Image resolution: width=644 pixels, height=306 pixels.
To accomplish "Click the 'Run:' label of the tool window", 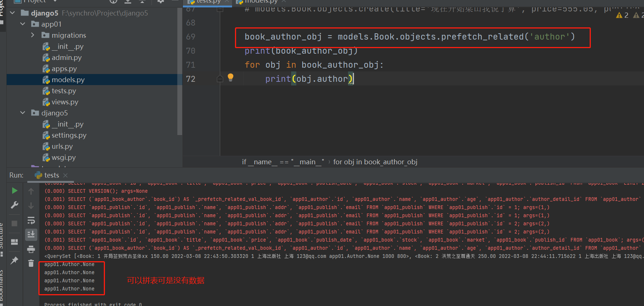I will pos(16,175).
